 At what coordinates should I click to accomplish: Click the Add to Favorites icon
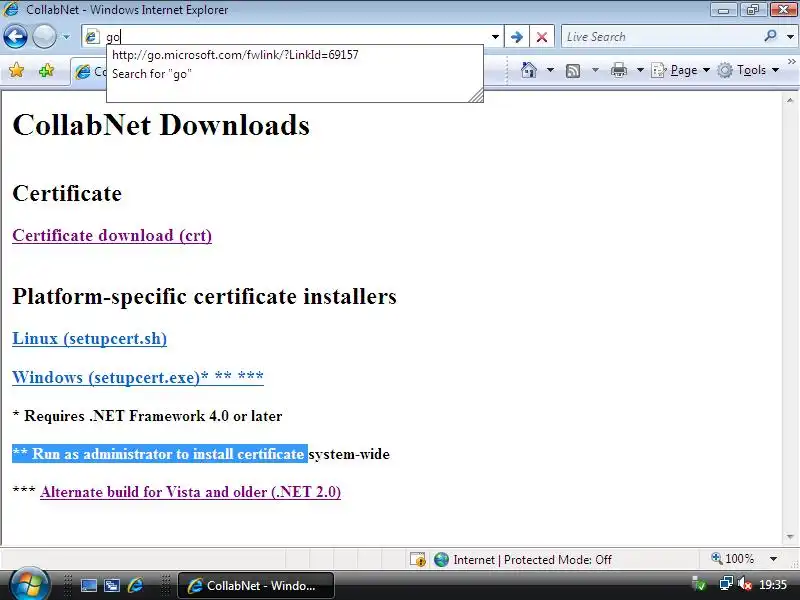46,70
